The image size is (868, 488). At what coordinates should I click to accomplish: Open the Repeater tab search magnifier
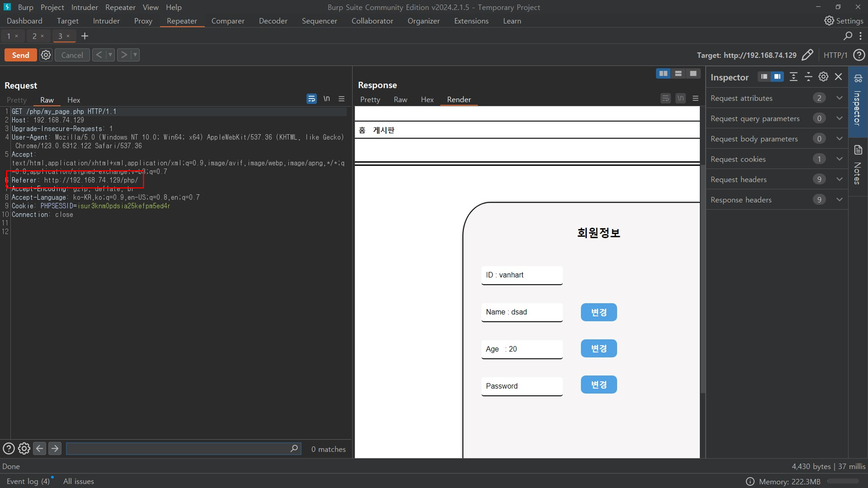(848, 36)
